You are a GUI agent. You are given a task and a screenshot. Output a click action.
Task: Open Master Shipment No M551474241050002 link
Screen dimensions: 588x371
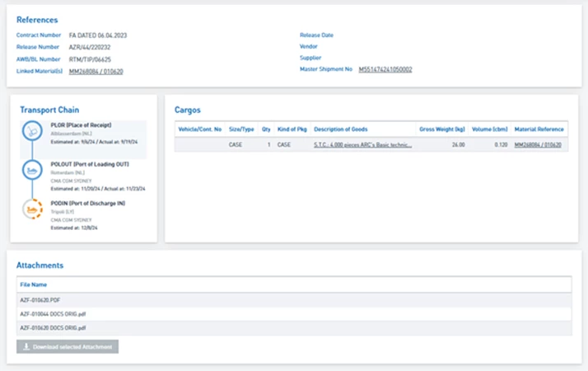click(x=385, y=69)
